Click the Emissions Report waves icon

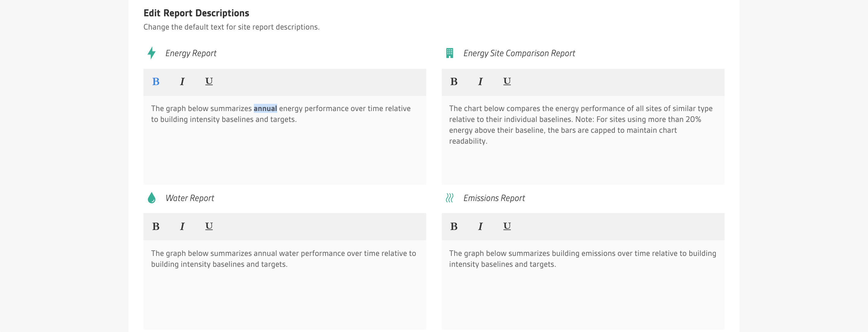tap(449, 198)
